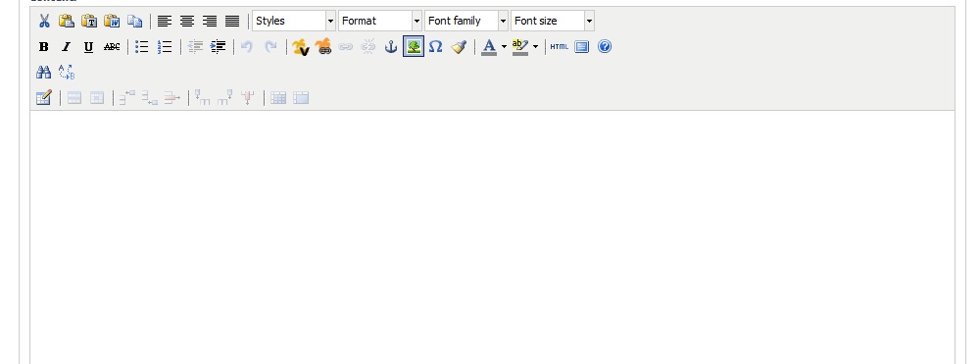Click the Delete Column icon
980x364 pixels.
[x=248, y=97]
